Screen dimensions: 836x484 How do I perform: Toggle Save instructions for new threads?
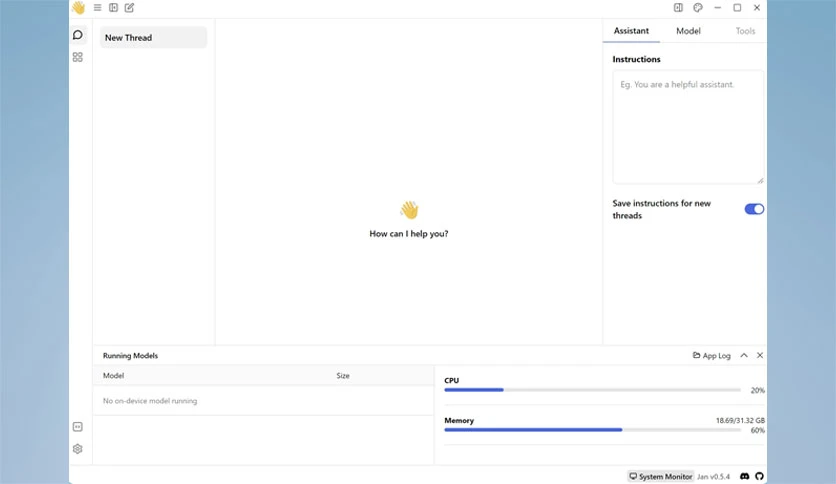(x=754, y=209)
